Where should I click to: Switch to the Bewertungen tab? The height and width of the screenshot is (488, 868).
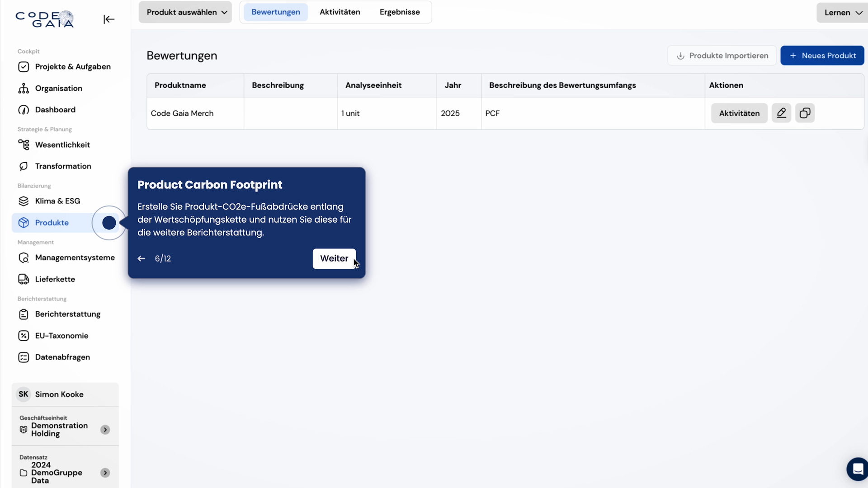point(276,12)
